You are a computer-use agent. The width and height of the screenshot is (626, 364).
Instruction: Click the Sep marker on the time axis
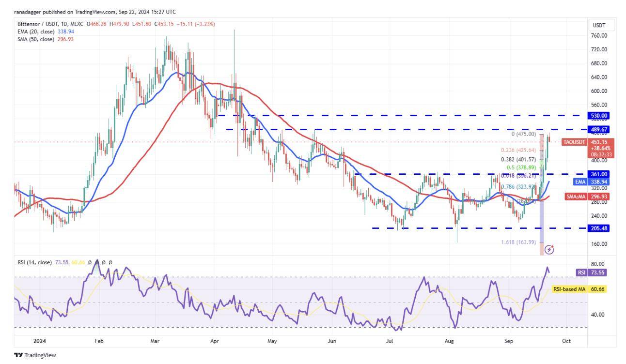click(x=508, y=341)
